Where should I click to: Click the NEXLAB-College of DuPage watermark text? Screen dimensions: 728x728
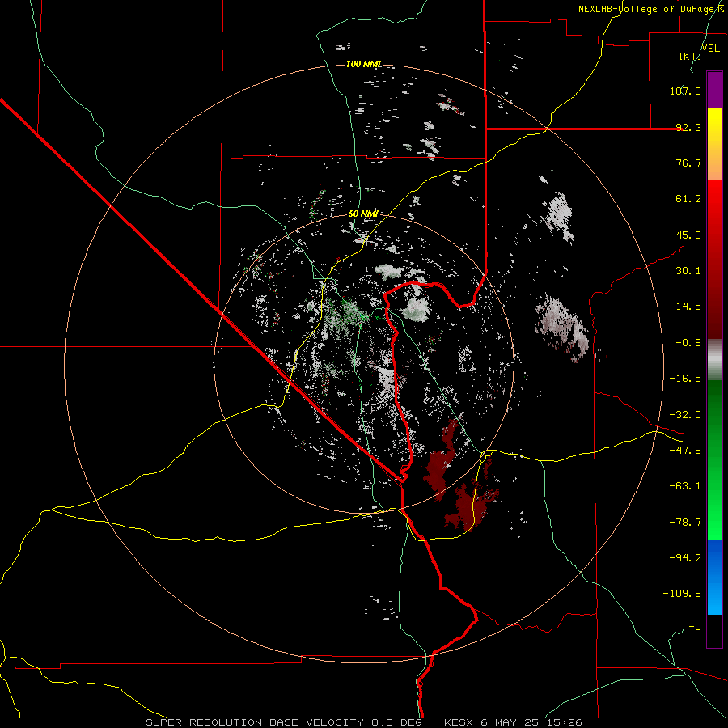651,9
